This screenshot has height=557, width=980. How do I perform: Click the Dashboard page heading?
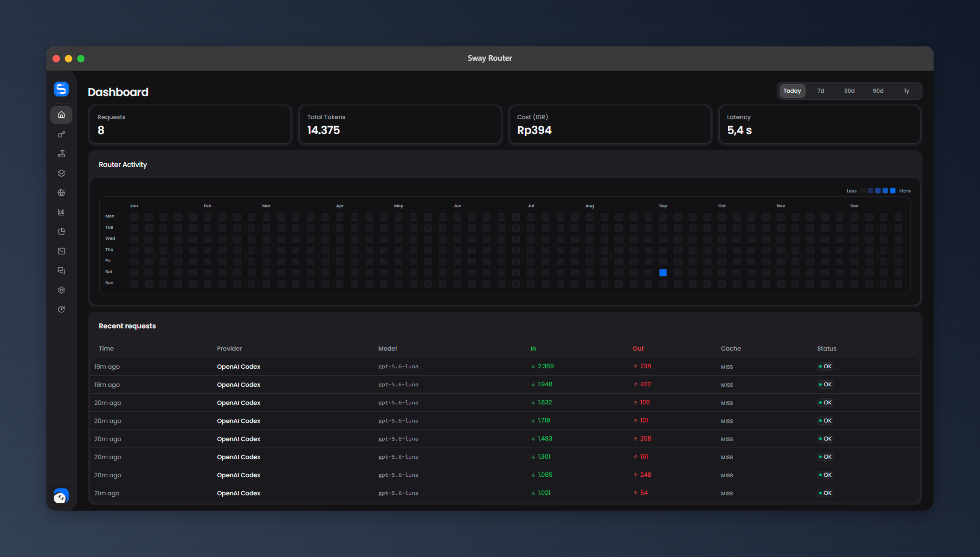coord(118,92)
